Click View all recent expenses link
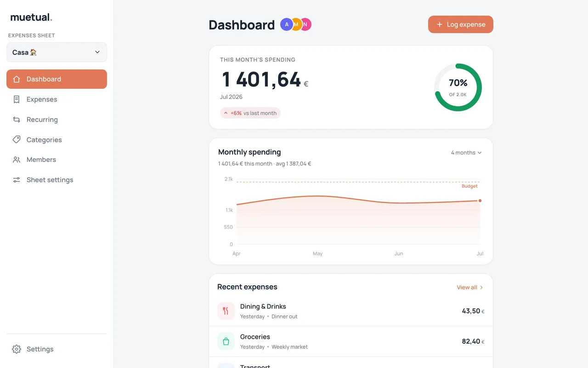Image resolution: width=588 pixels, height=368 pixels. pyautogui.click(x=470, y=287)
